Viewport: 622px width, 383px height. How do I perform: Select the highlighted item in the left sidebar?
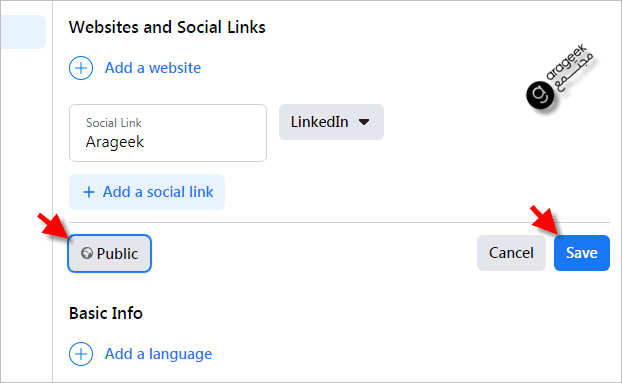23,32
